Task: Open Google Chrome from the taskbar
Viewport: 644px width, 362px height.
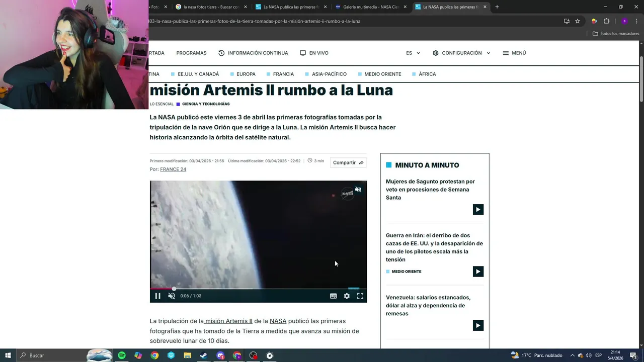Action: [x=154, y=355]
